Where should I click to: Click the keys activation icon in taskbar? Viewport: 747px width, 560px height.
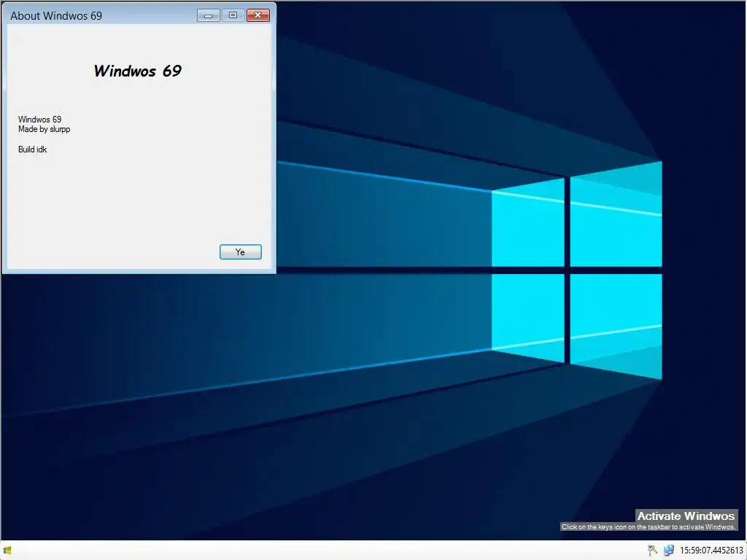[651, 551]
